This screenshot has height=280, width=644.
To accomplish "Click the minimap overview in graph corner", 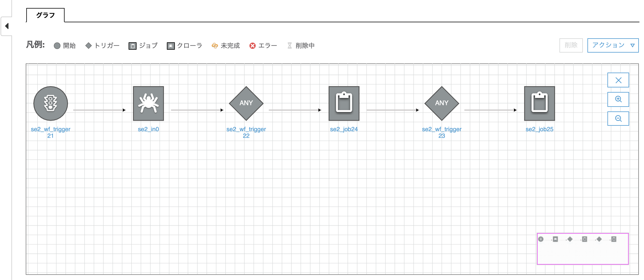I will coord(583,249).
